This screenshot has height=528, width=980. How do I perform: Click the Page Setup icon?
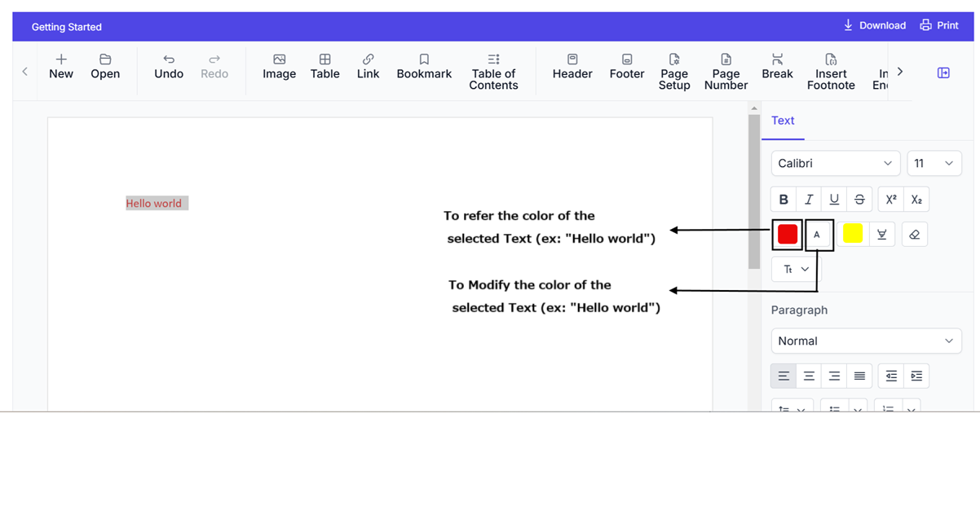click(674, 72)
